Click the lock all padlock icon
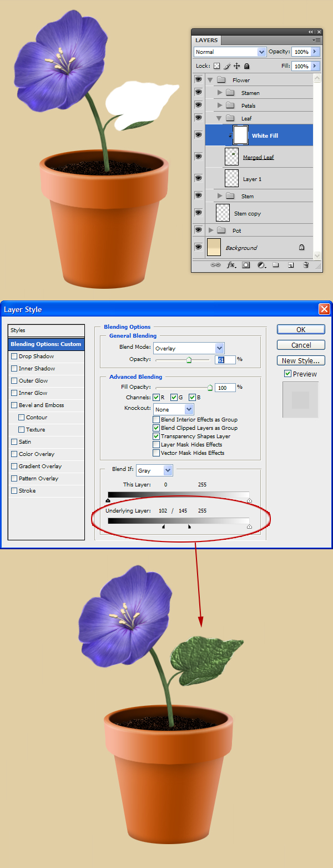This screenshot has height=868, width=333. [x=247, y=66]
